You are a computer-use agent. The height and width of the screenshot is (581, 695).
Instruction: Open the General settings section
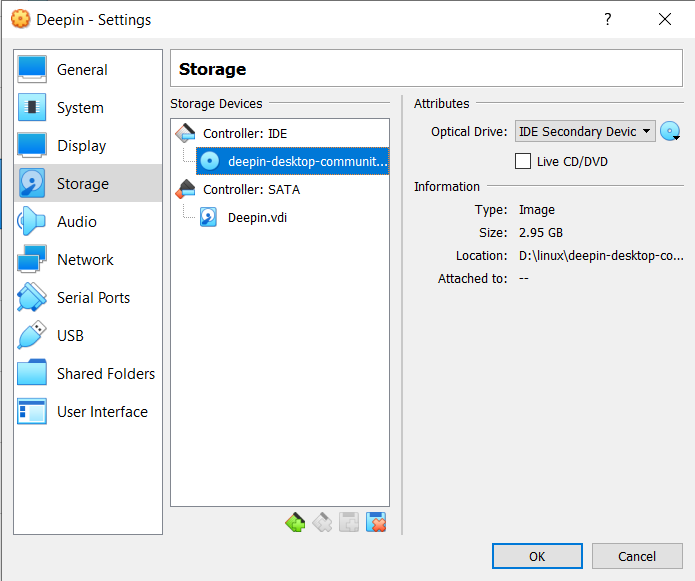(82, 70)
